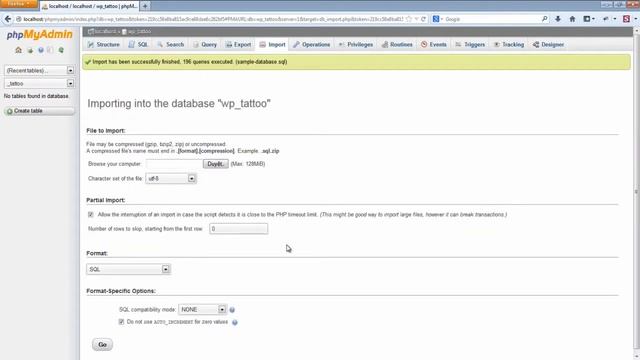Click the green reload navigation icon
Image resolution: width=640 pixels, height=360 pixels.
[61, 50]
